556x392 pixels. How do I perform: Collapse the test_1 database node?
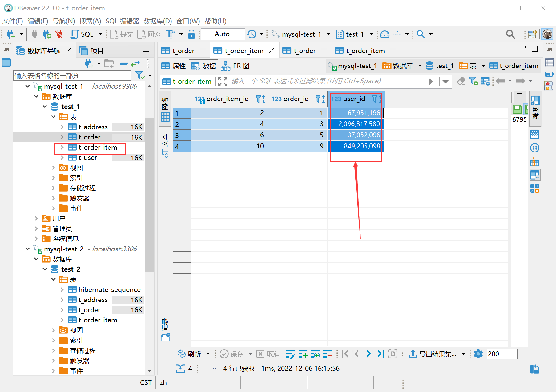tap(45, 107)
